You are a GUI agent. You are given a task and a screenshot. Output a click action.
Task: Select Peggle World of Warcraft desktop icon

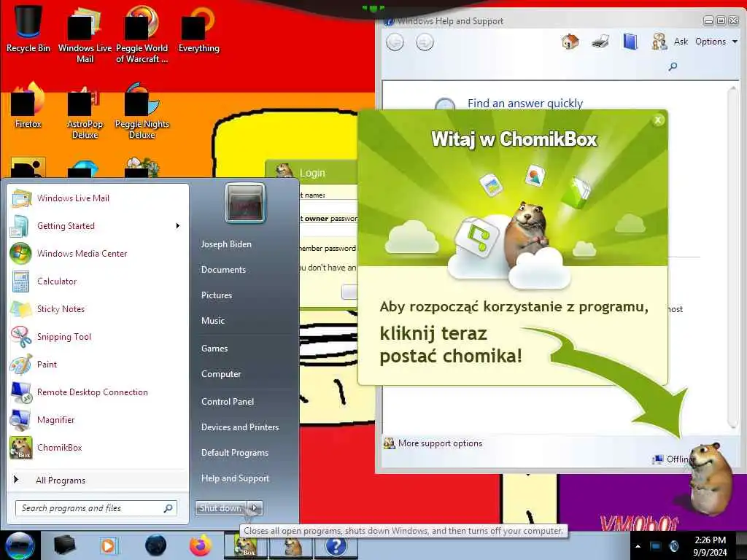(x=142, y=34)
